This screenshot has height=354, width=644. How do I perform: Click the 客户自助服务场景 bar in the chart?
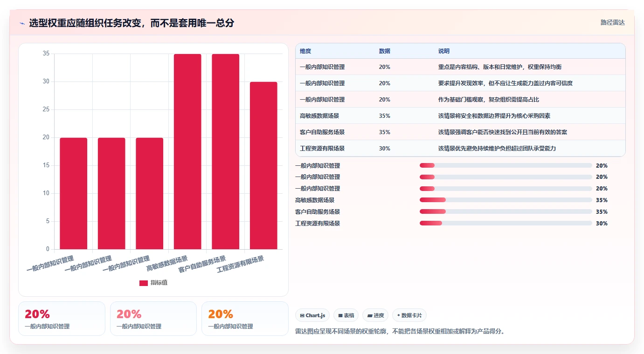coord(226,151)
